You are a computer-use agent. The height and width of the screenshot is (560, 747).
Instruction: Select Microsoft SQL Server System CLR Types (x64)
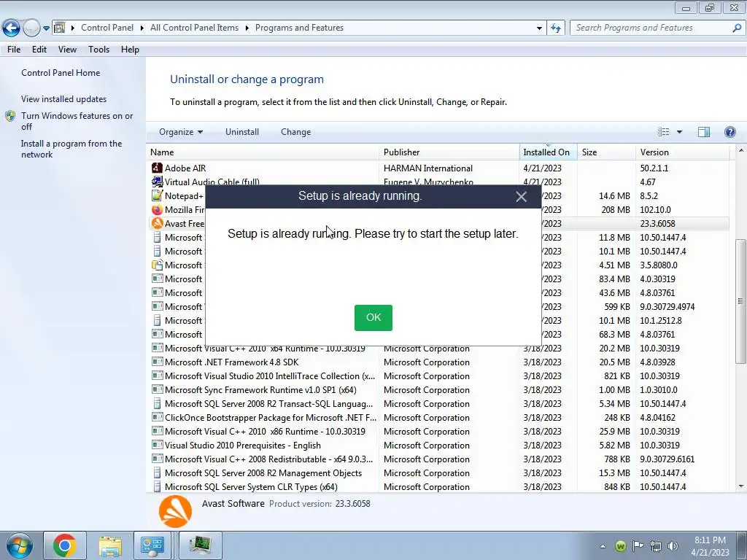(439, 486)
